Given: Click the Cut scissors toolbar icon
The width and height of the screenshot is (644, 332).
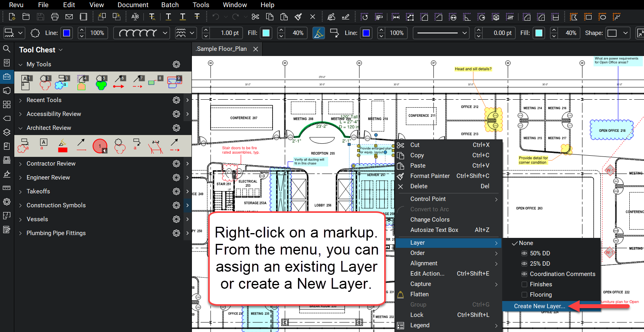Looking at the screenshot, I should point(255,17).
